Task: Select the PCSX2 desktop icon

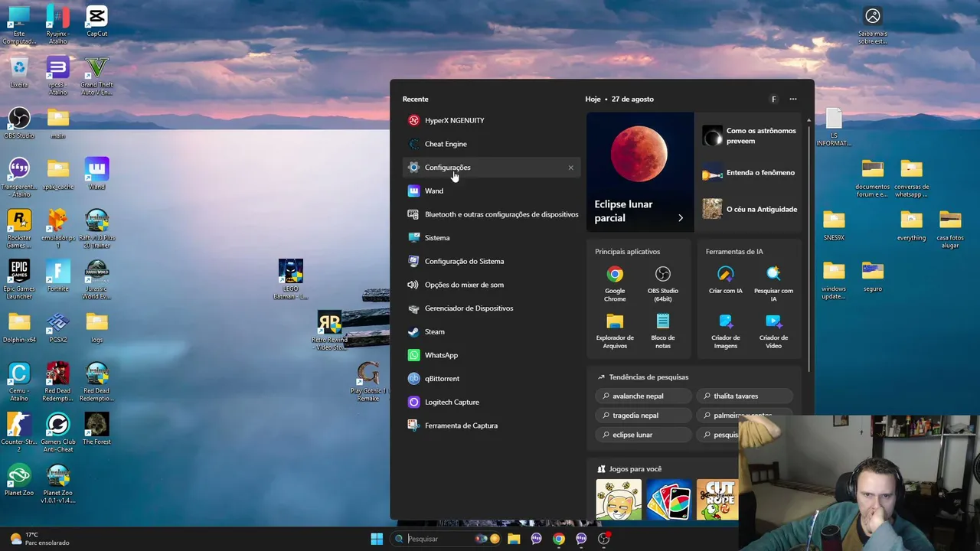Action: (58, 328)
